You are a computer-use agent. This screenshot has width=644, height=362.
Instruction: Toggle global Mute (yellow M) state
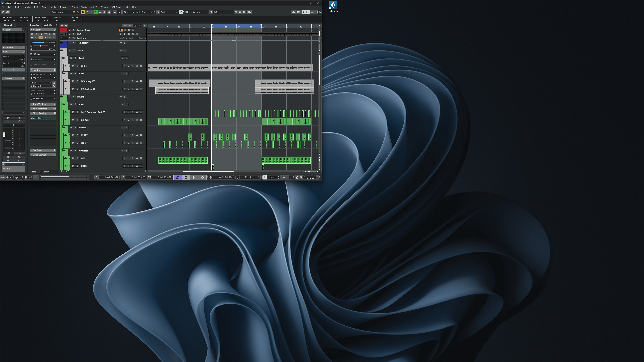click(83, 12)
